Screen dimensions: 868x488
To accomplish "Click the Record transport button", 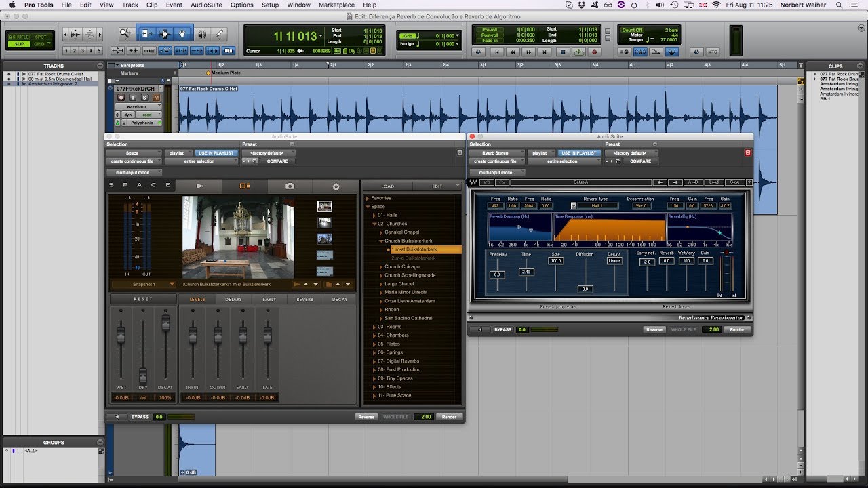I will tap(595, 52).
